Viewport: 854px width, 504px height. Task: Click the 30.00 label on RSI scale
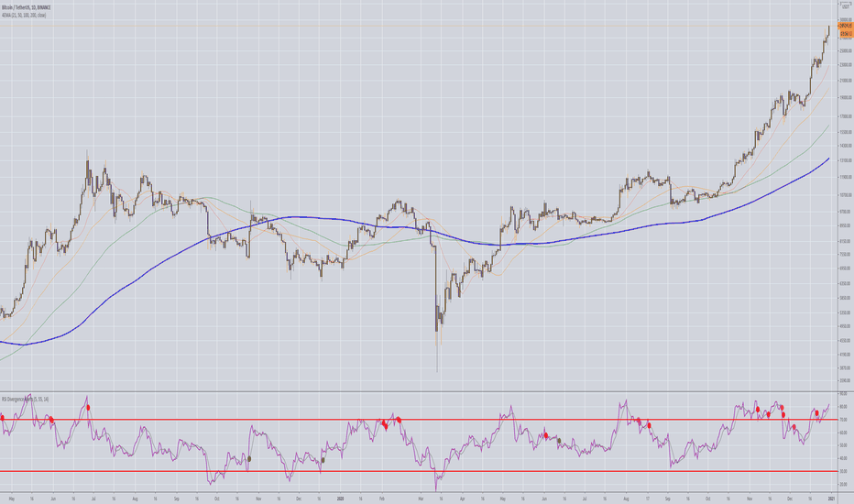tap(843, 471)
